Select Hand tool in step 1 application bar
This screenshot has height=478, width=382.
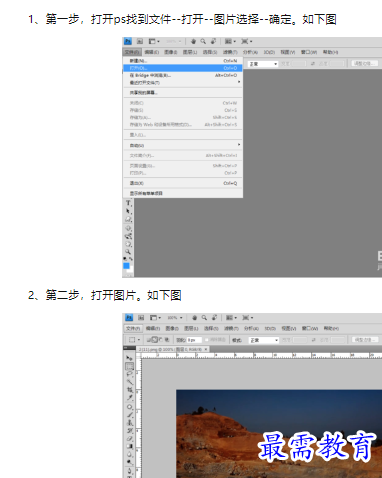pyautogui.click(x=193, y=41)
